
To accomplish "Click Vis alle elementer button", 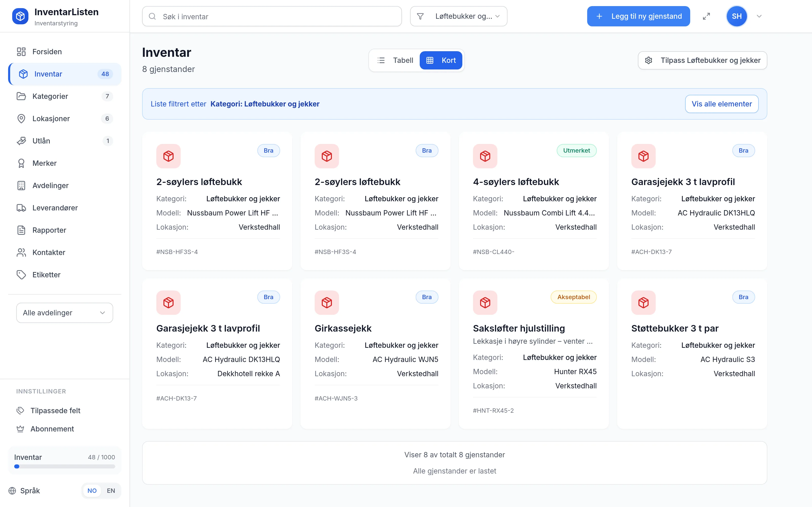I will pos(721,104).
